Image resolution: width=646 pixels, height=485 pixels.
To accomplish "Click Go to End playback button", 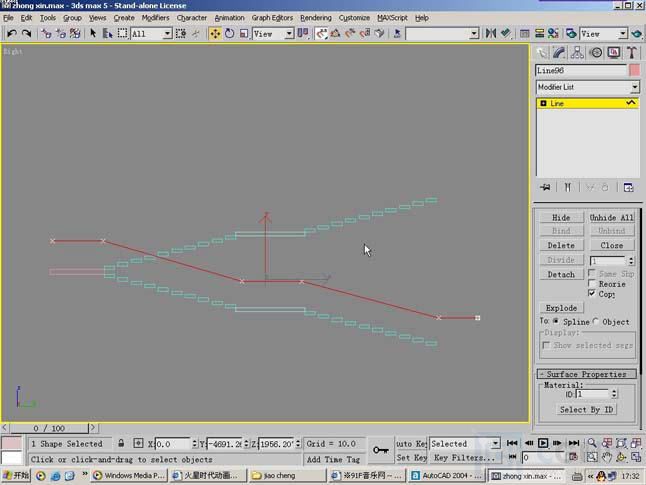I will click(574, 443).
